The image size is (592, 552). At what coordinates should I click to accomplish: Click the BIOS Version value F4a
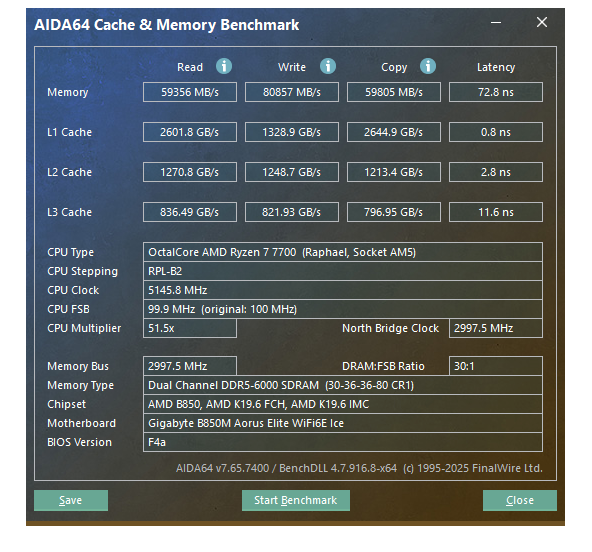[x=343, y=442]
